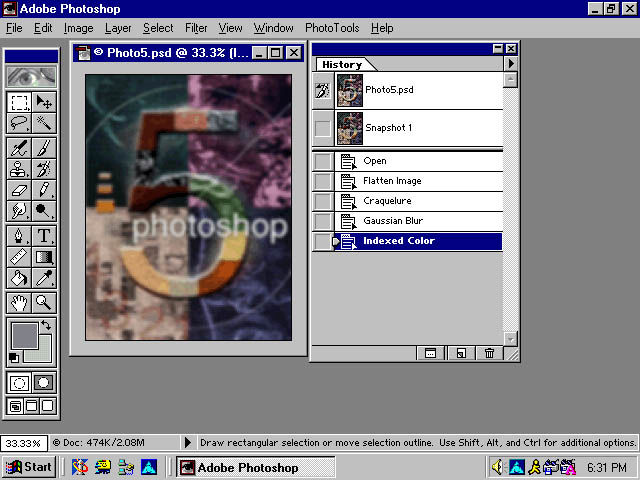Select the Magic Wand tool
The image size is (640, 480).
pos(44,123)
